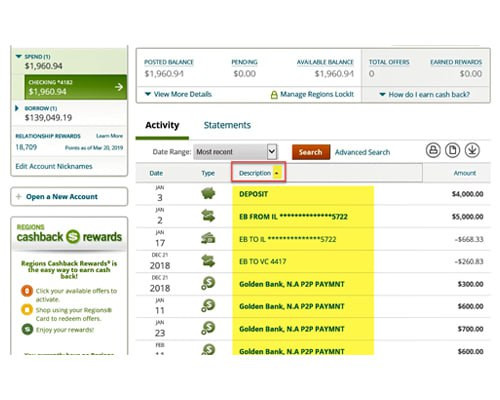Click the Available Balance label

(325, 62)
